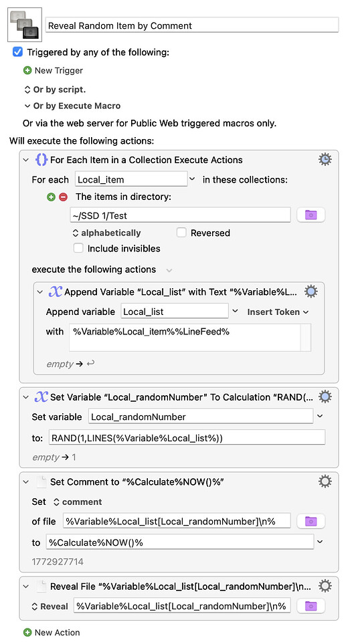Click the macro icon thumbnail
The width and height of the screenshot is (346, 644).
point(25,25)
